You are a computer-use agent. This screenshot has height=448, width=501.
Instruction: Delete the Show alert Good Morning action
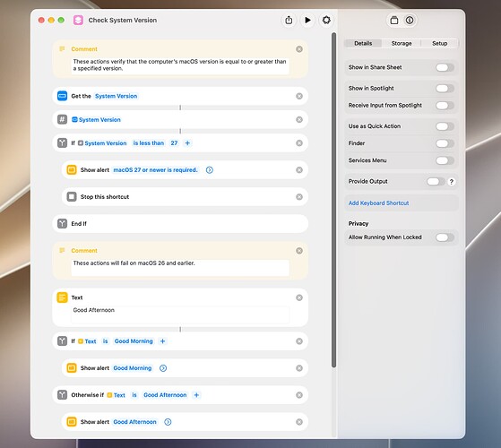click(x=299, y=368)
